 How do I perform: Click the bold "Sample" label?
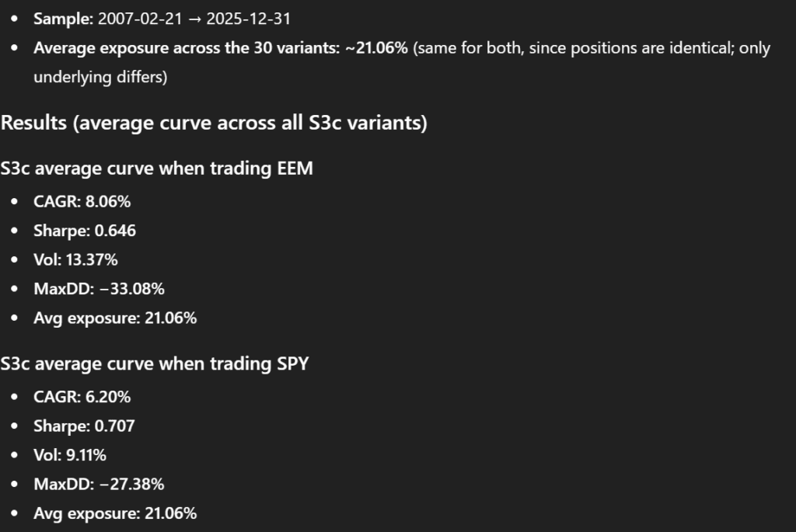62,19
